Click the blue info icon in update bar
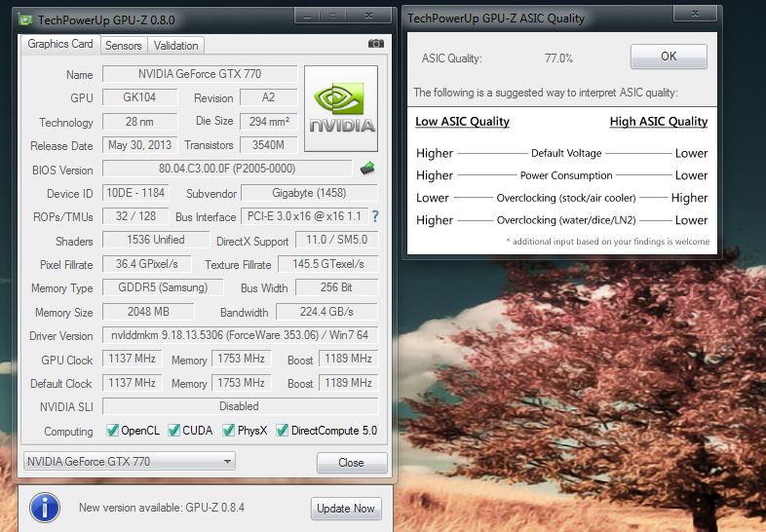The width and height of the screenshot is (766, 532). click(x=45, y=508)
